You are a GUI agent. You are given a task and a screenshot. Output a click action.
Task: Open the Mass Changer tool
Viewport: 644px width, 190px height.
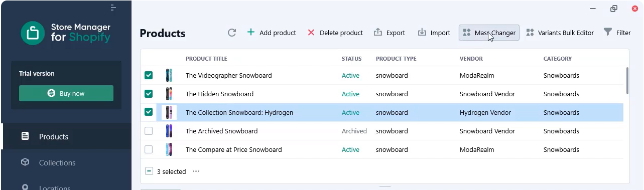point(489,33)
